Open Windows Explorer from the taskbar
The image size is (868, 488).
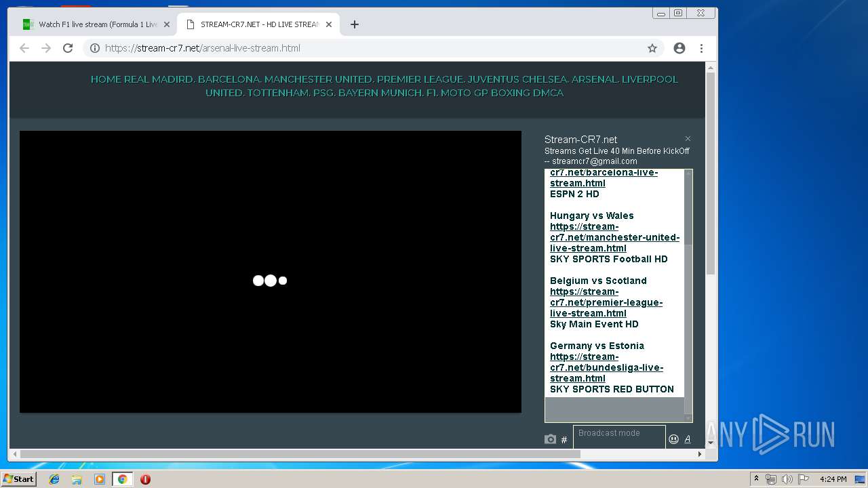click(77, 479)
